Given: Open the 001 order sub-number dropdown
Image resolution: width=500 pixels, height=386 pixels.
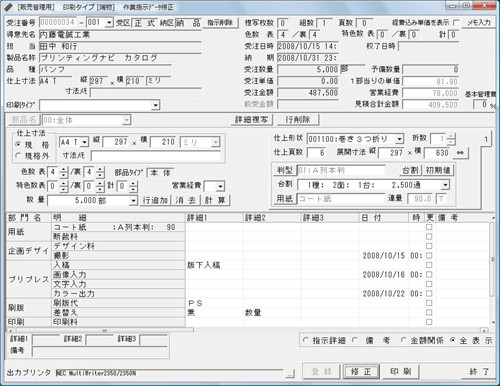Looking at the screenshot, I should (x=109, y=23).
